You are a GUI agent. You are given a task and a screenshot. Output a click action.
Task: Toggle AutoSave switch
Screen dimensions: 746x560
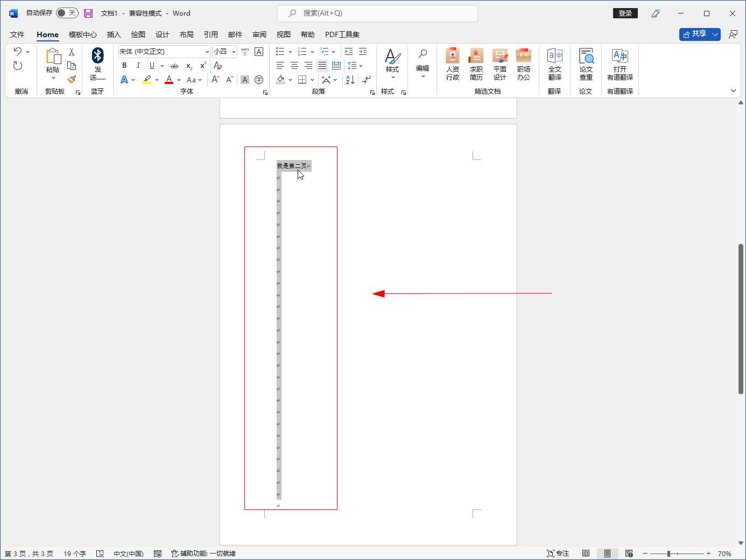point(67,13)
